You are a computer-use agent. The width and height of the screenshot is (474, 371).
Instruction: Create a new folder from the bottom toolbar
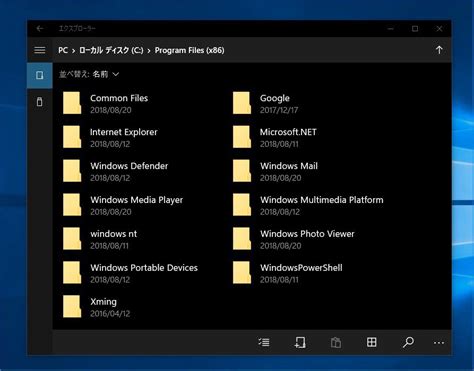[300, 342]
